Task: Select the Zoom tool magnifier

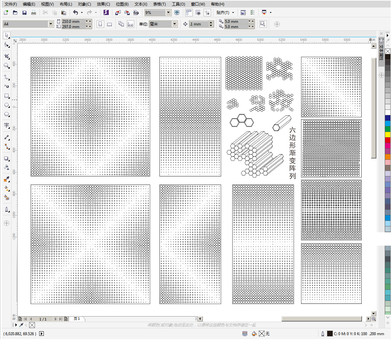Action: click(7, 66)
